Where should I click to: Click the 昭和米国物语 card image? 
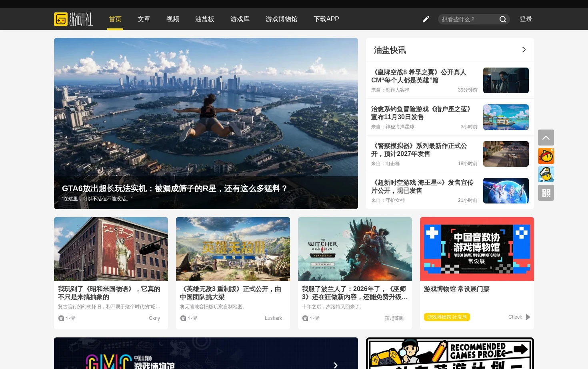(111, 249)
